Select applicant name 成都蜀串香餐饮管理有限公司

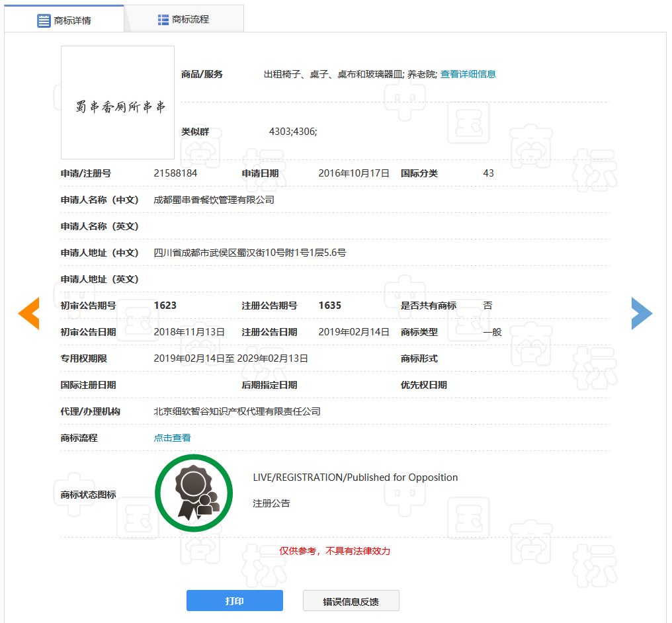(x=214, y=200)
